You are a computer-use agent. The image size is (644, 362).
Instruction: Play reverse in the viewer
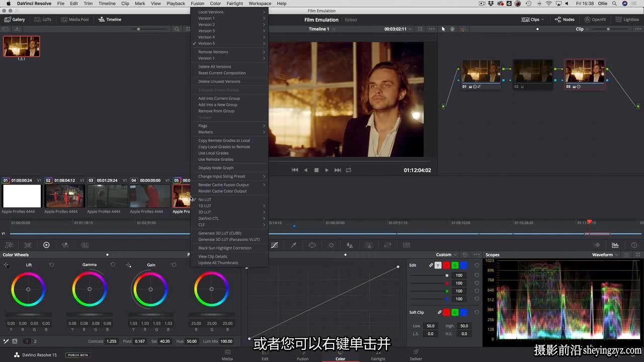click(x=305, y=170)
